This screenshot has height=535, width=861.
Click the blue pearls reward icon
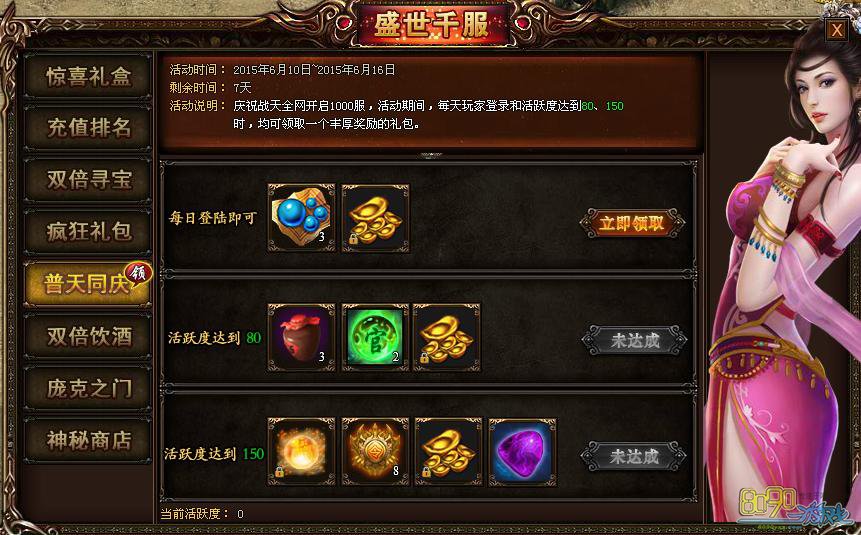pyautogui.click(x=301, y=218)
